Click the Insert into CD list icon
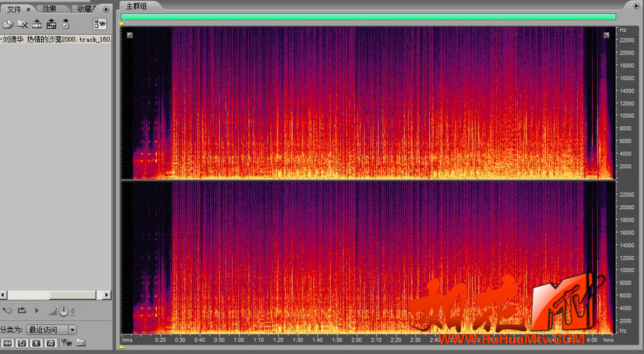Screen dimensions: 644x354 (52, 24)
